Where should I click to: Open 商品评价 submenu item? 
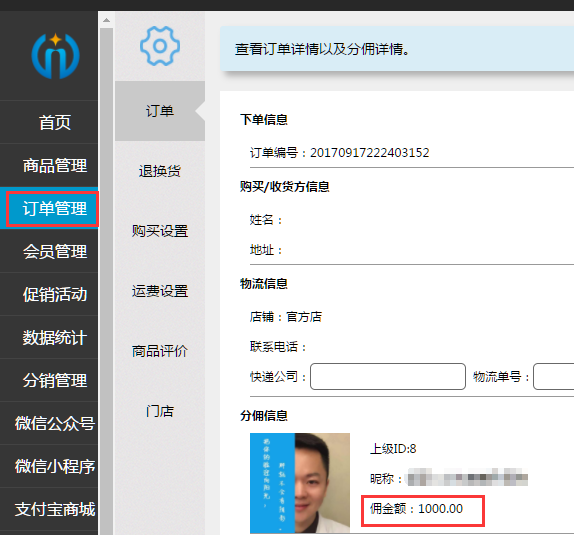(x=160, y=351)
